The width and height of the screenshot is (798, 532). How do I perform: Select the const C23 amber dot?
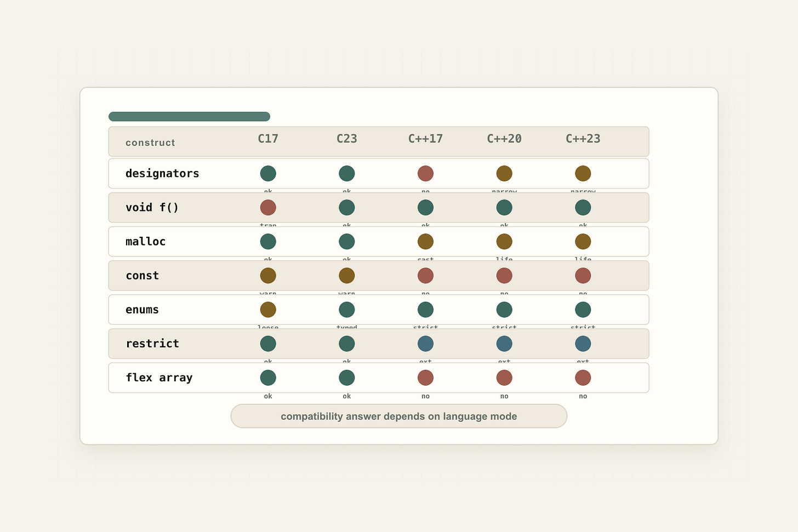[347, 276]
